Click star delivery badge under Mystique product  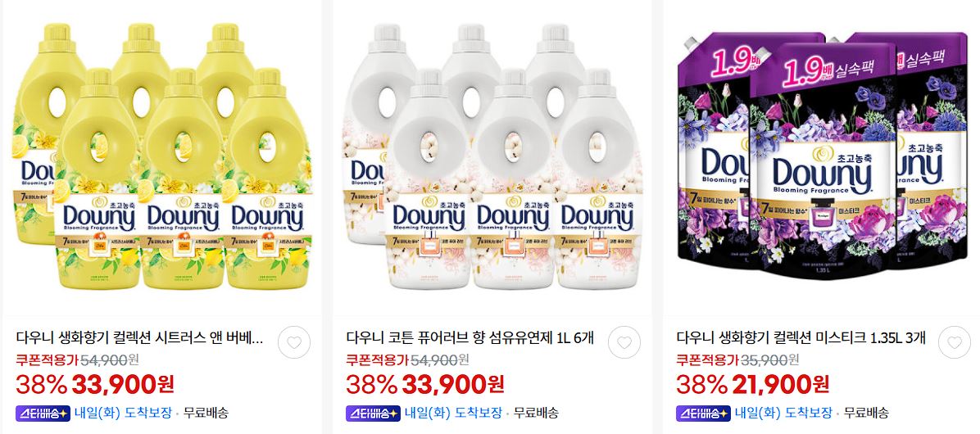coord(702,413)
